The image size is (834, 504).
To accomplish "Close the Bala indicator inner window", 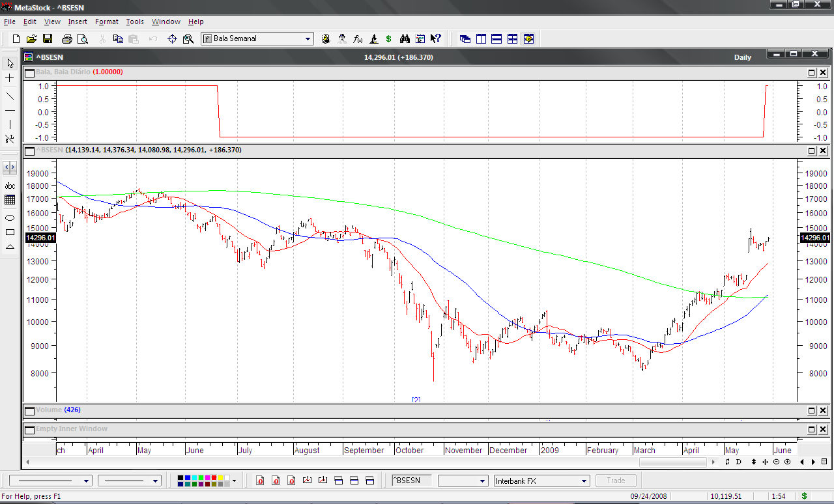I will coord(823,72).
